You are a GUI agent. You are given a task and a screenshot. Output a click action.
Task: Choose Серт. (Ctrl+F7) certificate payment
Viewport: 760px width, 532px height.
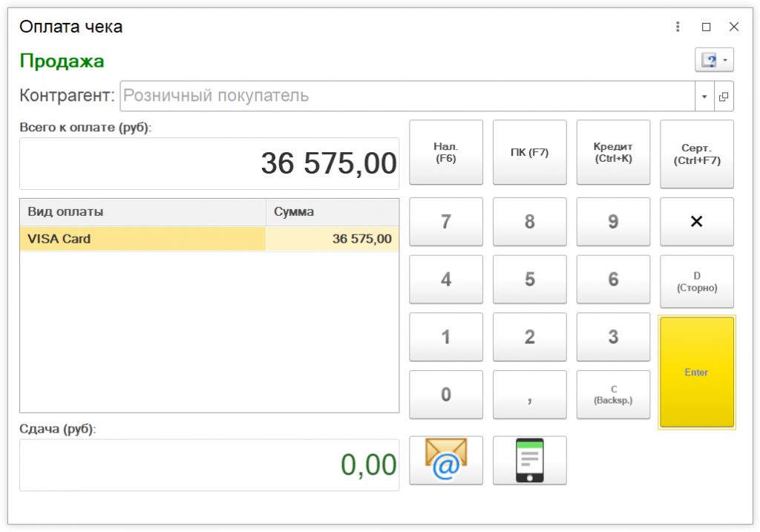point(696,154)
